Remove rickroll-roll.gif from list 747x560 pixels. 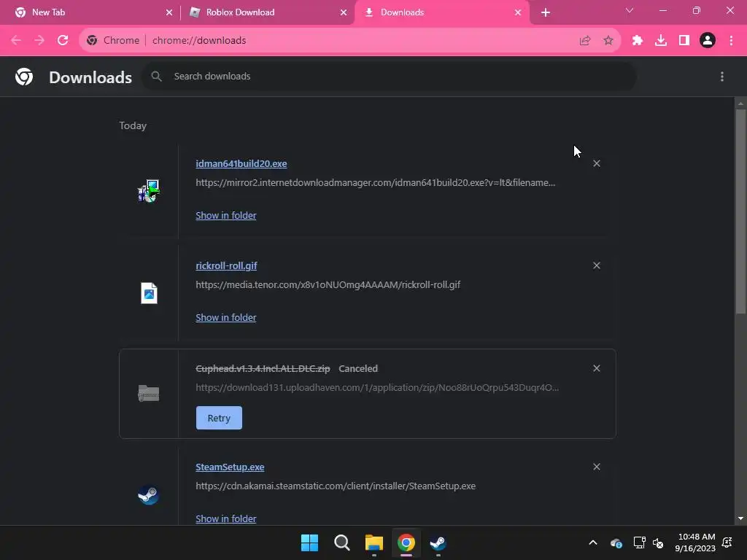tap(597, 265)
